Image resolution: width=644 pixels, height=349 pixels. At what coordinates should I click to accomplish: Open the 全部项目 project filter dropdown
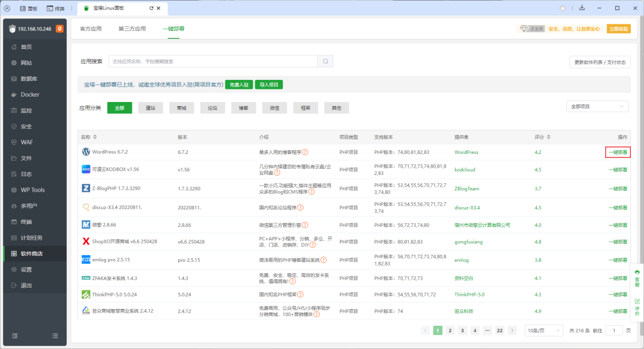(597, 106)
